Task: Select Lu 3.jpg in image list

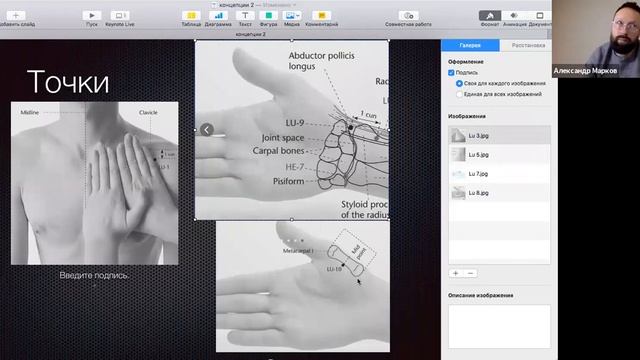Action: pos(500,136)
